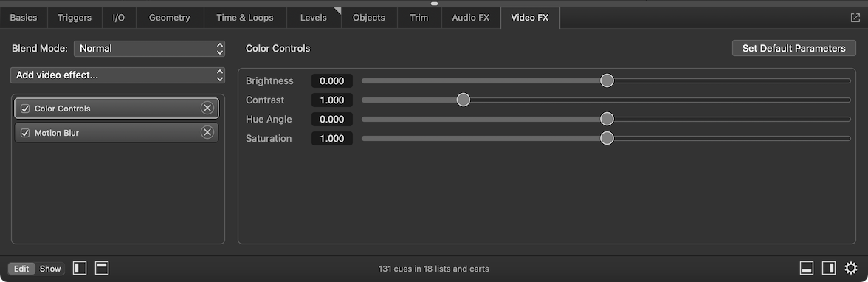This screenshot has height=282, width=868.
Task: Open workspace settings gear
Action: pos(851,268)
